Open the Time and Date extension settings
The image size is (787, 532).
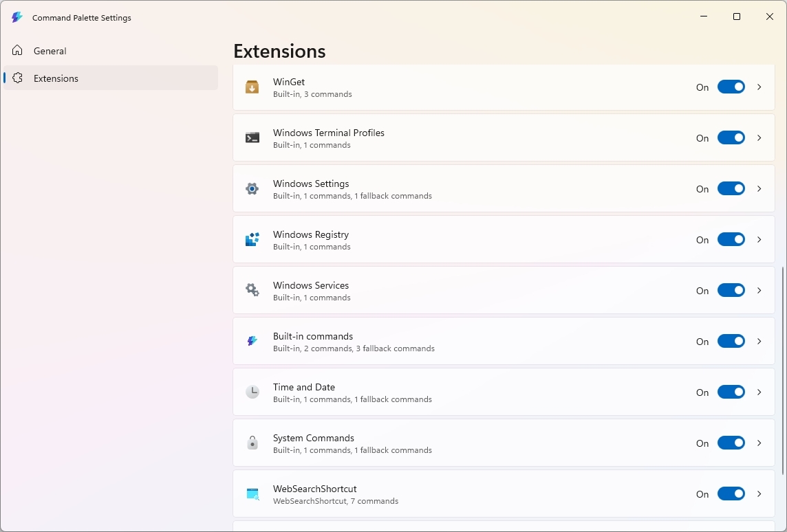point(759,392)
